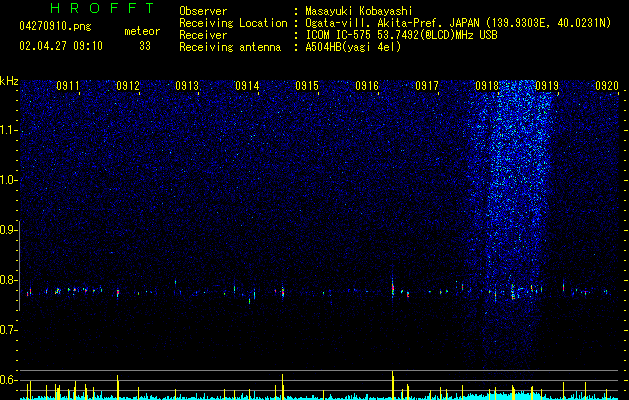Click the 0.6 frequency axis label
629x400 pixels.
(x=8, y=380)
